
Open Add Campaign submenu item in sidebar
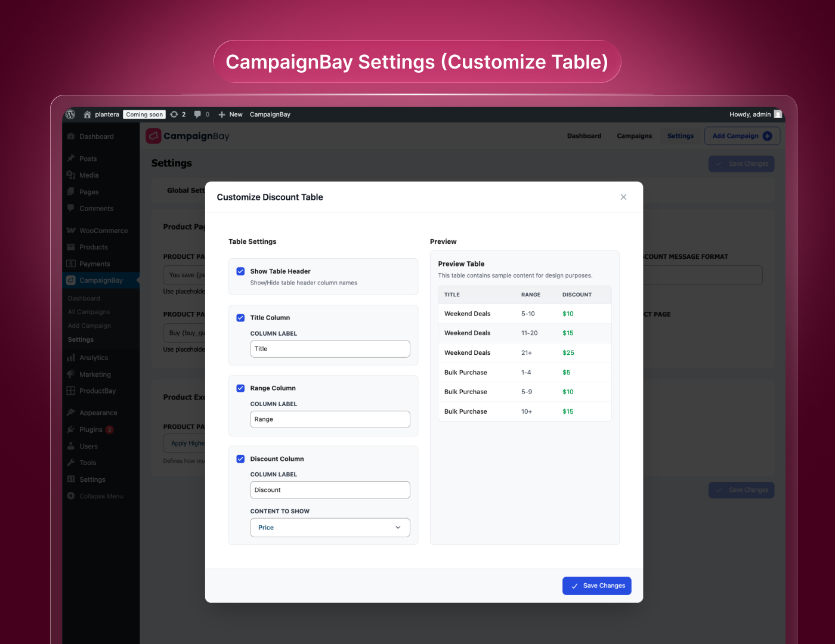pyautogui.click(x=89, y=326)
